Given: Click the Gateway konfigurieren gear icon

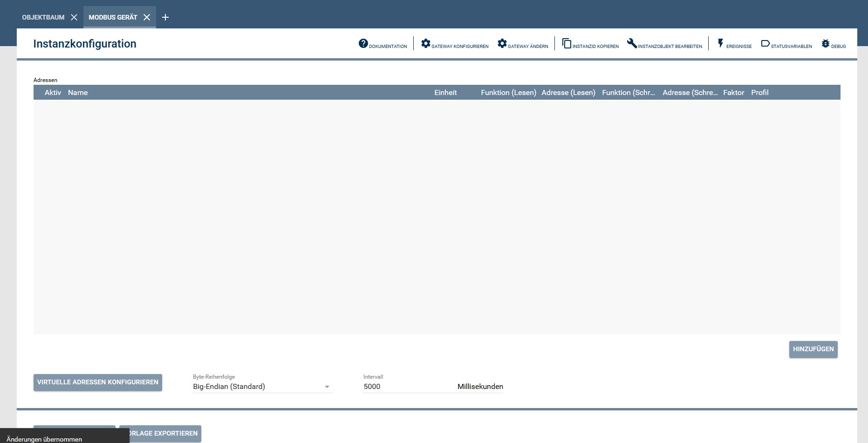Looking at the screenshot, I should 425,43.
